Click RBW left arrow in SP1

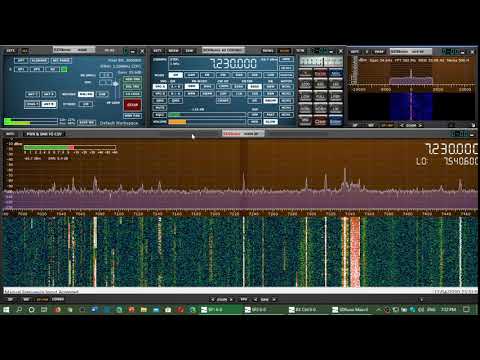coord(255,300)
